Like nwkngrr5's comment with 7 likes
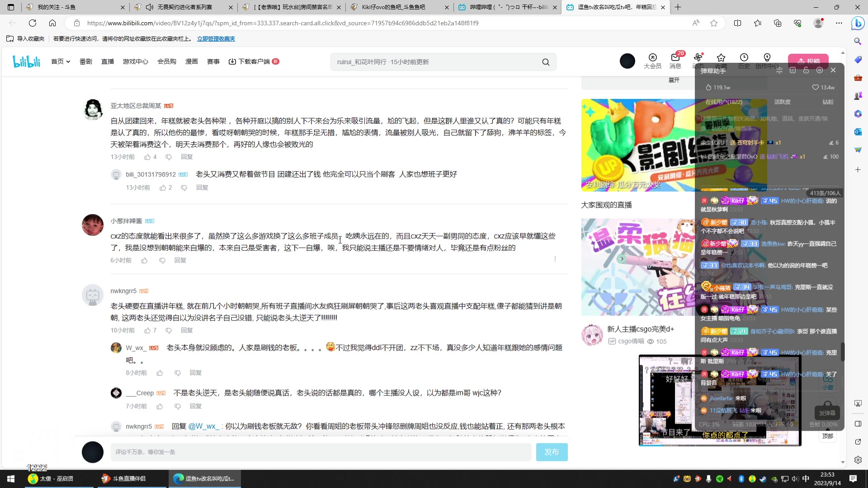 point(147,330)
